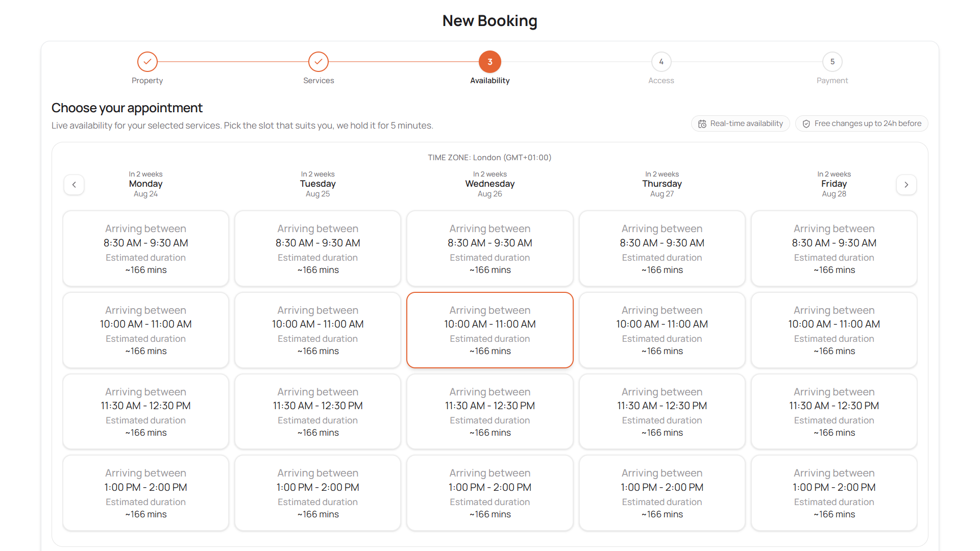Select Tuesday 11:30 AM - 12:30 PM slot
Viewport: 980px width, 551px height.
pyautogui.click(x=317, y=412)
